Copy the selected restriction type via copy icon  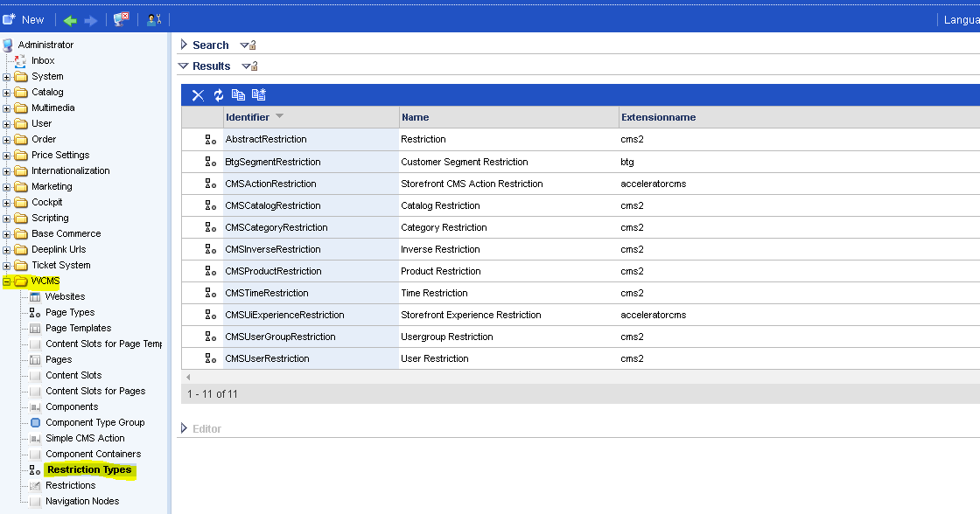tap(239, 95)
